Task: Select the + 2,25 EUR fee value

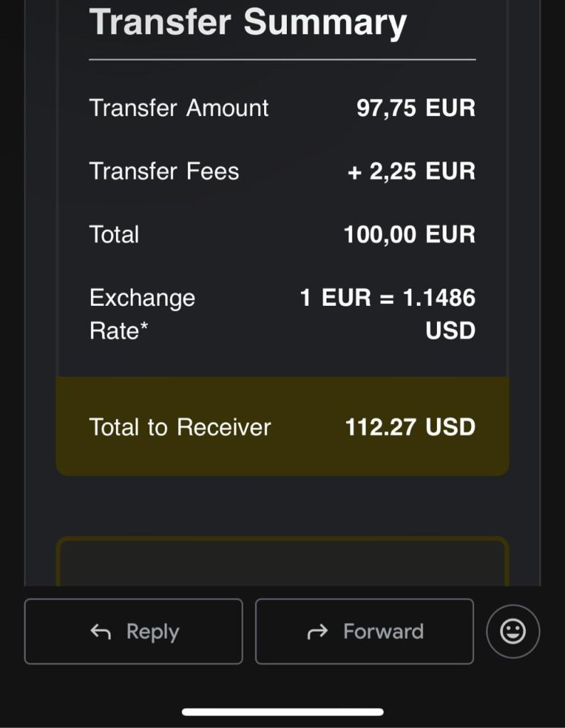Action: 411,172
